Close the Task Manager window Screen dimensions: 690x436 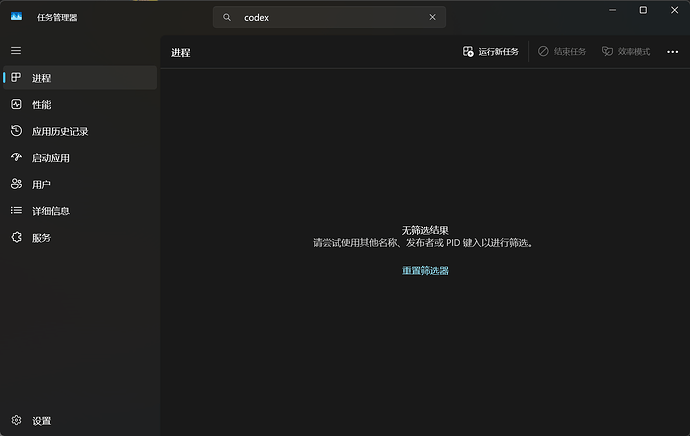pyautogui.click(x=674, y=10)
